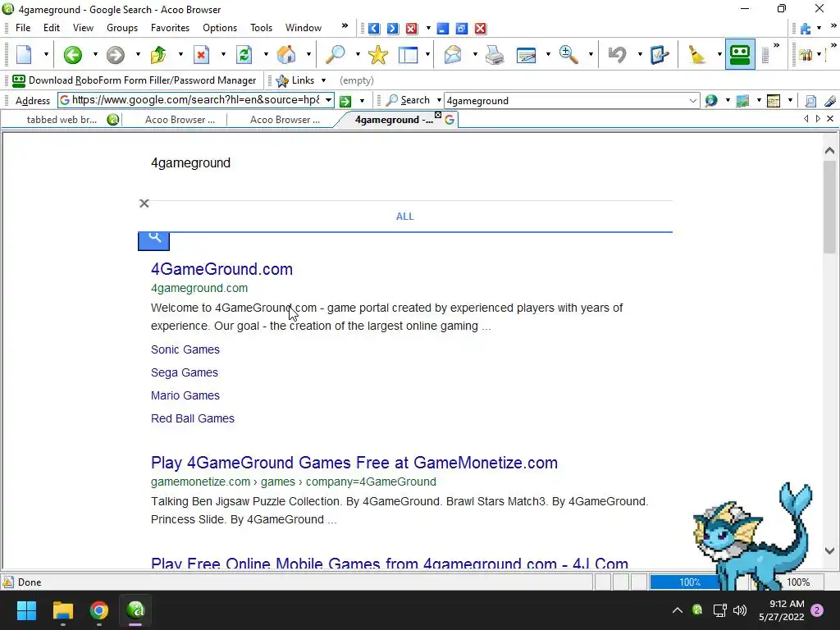Open the plugin puzzle icon at top right
Screen dimensions: 840x630
tap(806, 29)
